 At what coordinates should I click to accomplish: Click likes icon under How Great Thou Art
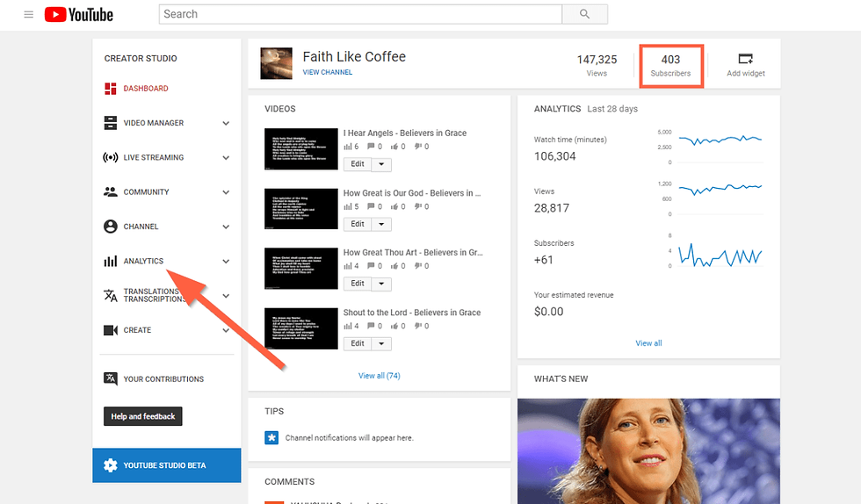(394, 266)
